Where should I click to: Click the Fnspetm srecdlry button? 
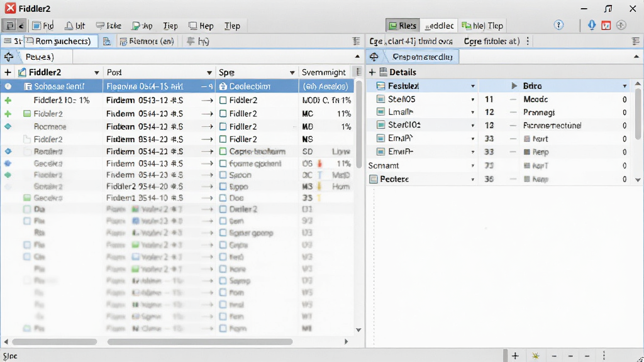tap(422, 57)
